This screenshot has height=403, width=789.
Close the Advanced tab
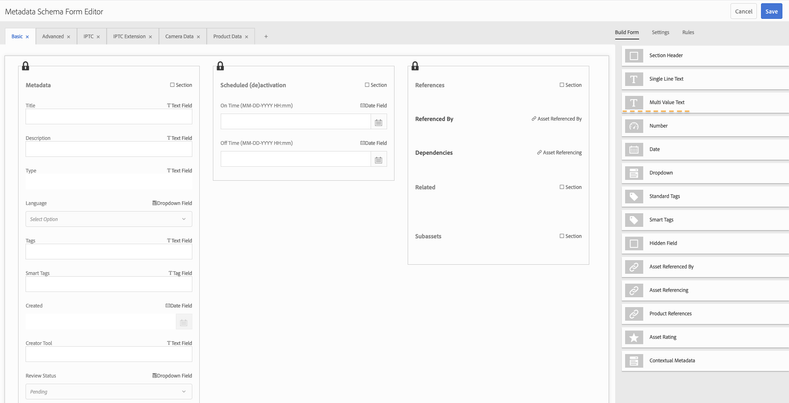pos(68,37)
